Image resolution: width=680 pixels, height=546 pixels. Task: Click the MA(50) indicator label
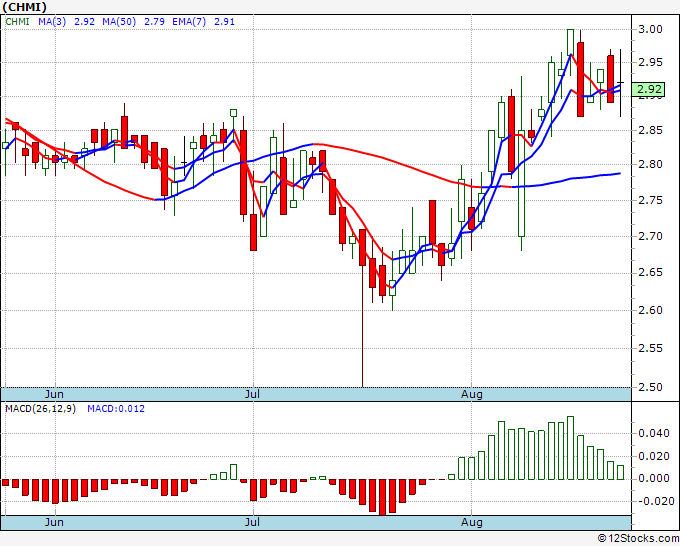click(119, 22)
